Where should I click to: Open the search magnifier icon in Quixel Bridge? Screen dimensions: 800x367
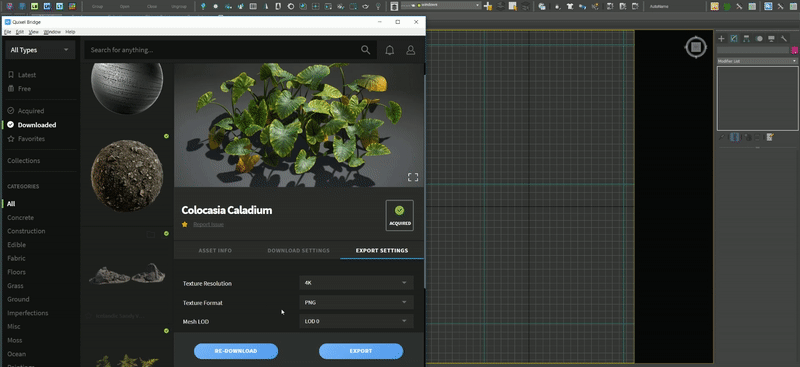[x=365, y=50]
